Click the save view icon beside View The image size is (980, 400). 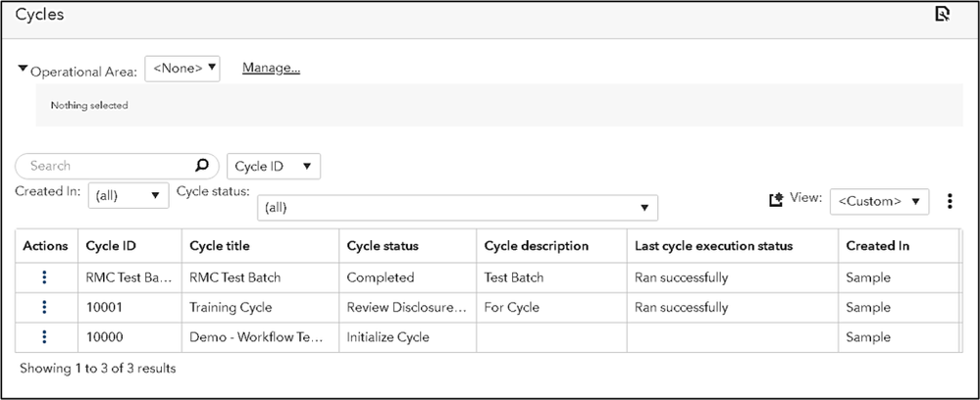776,200
